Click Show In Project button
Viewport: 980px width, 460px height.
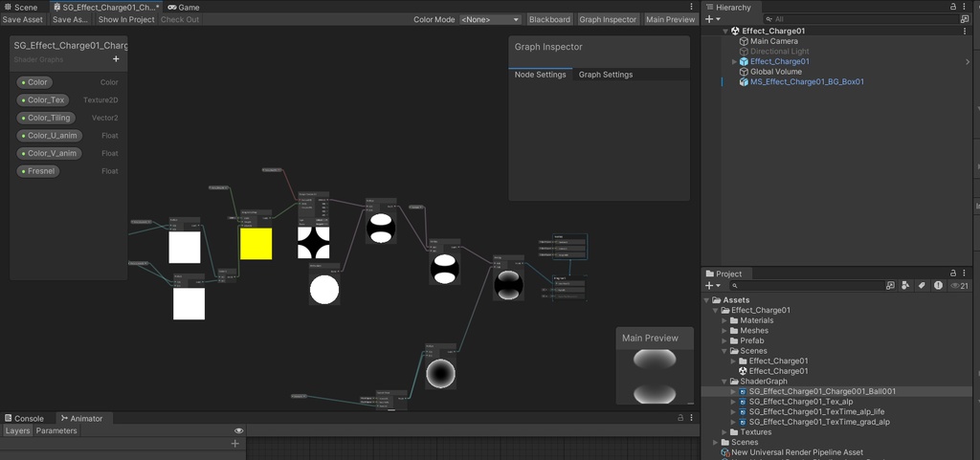tap(126, 19)
